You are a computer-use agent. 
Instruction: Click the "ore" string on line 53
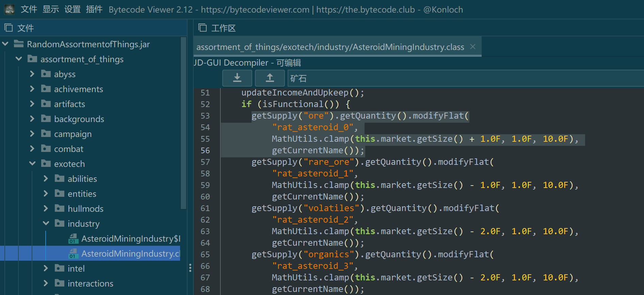(x=316, y=116)
